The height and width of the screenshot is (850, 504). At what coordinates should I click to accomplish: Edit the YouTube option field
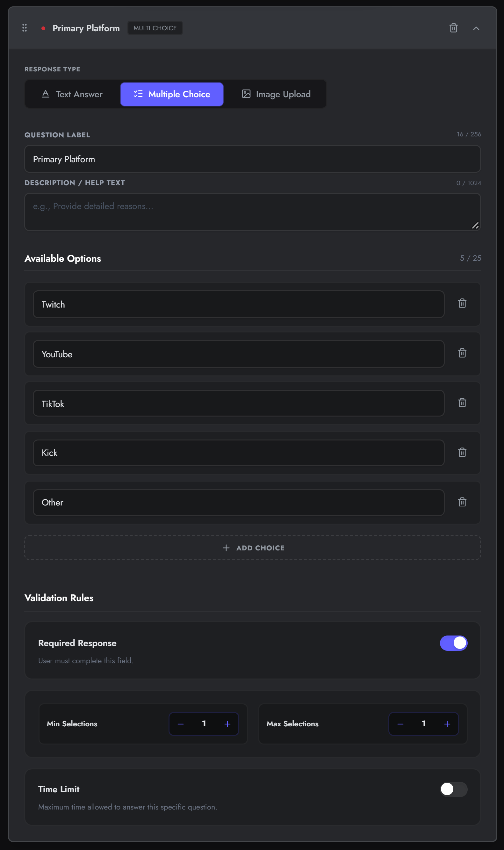pos(238,354)
